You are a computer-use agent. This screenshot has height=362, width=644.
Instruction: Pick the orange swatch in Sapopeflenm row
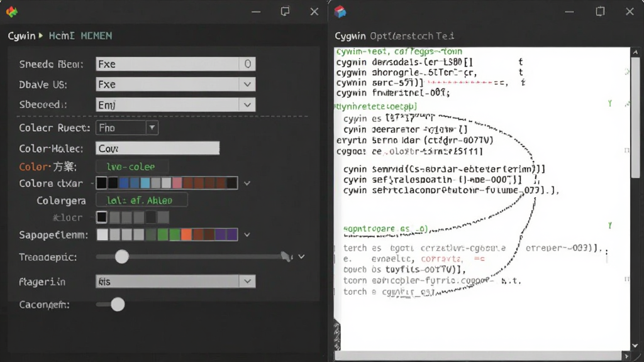(x=186, y=234)
